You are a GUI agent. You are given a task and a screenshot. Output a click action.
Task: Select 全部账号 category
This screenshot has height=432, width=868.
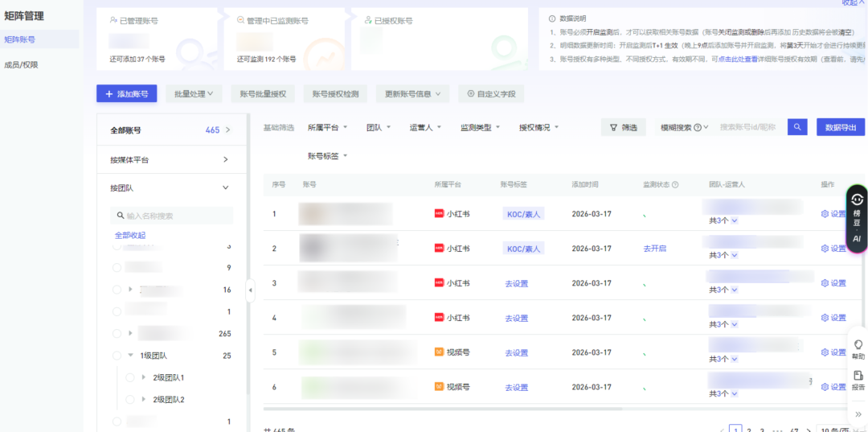click(170, 130)
